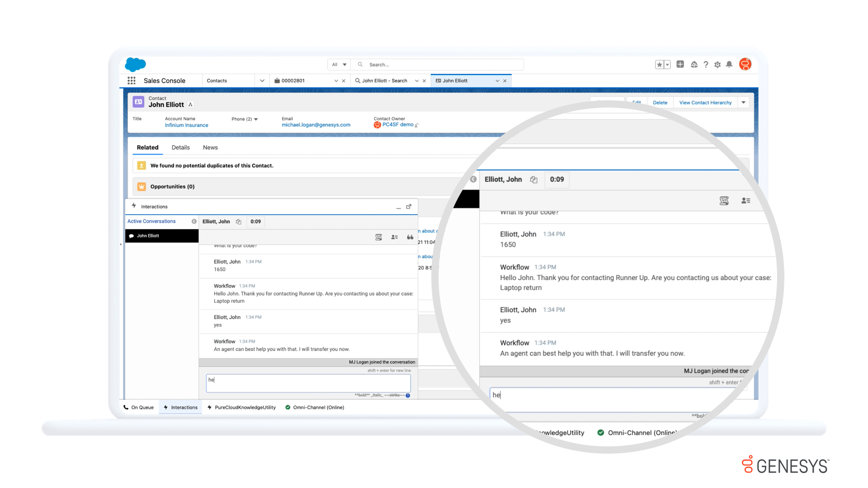Expand the Contacts tab dropdown arrow
Image resolution: width=868 pixels, height=488 pixels.
(262, 80)
